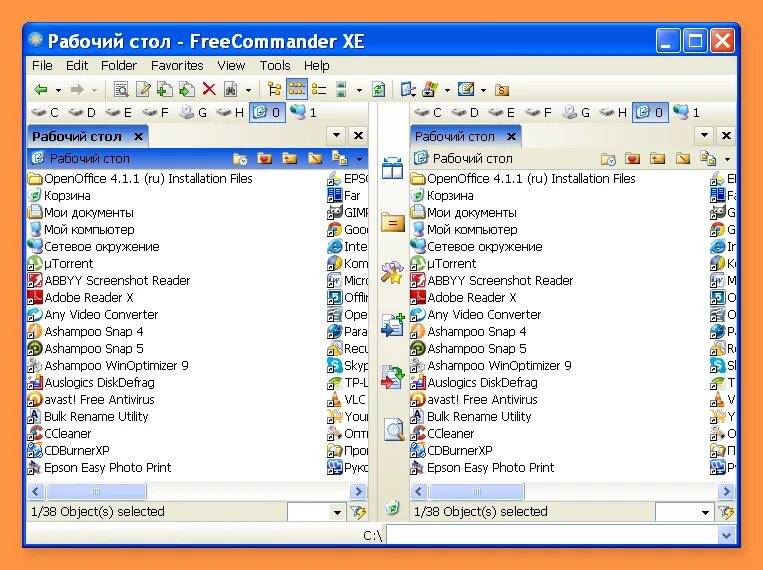763x570 pixels.
Task: Click the right arrow of the right panel scrollbar
Action: (726, 491)
